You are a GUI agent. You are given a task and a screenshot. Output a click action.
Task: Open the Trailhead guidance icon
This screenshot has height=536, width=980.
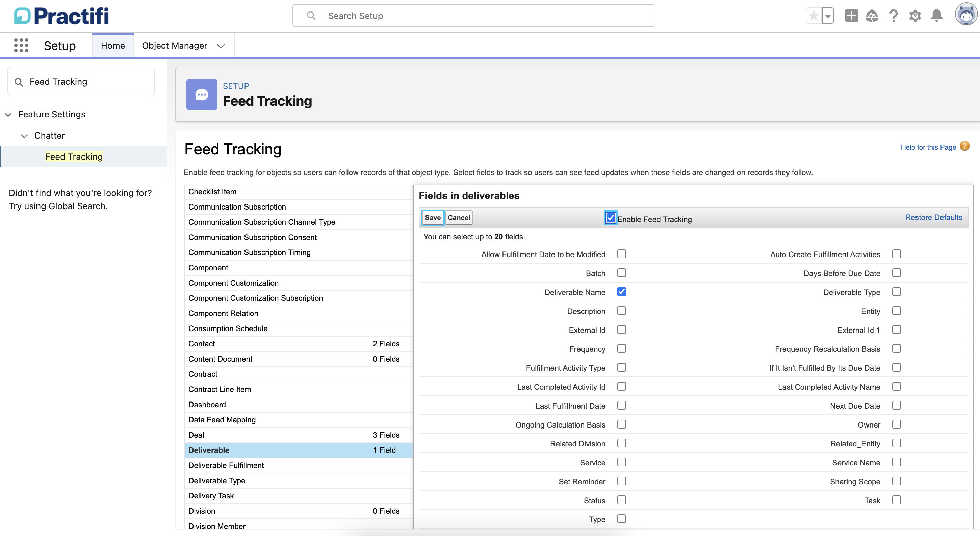tap(872, 16)
